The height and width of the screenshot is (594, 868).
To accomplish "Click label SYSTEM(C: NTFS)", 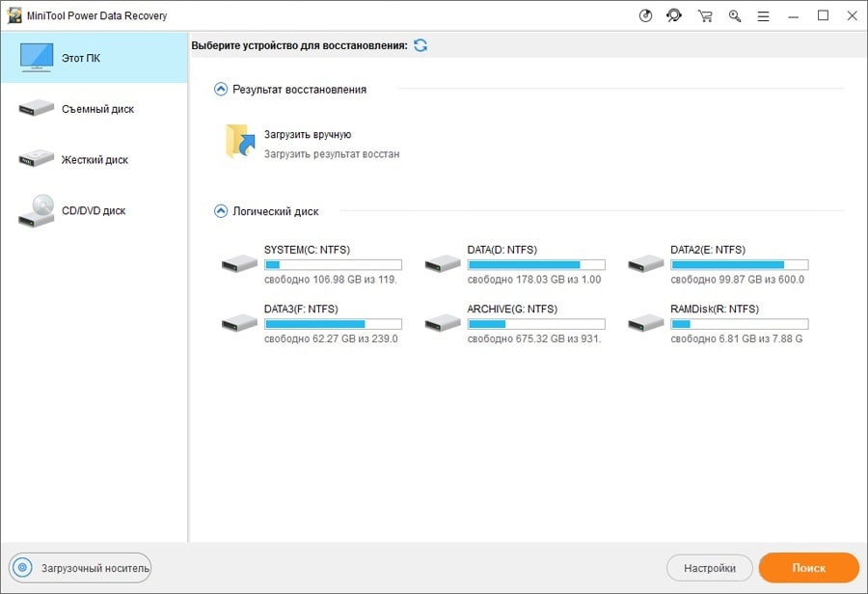I will pos(308,250).
